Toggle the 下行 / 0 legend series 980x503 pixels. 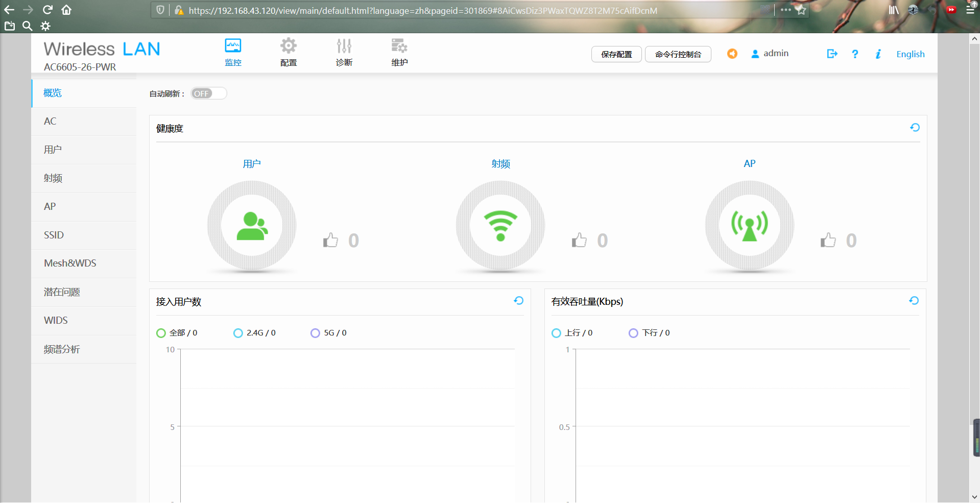649,333
